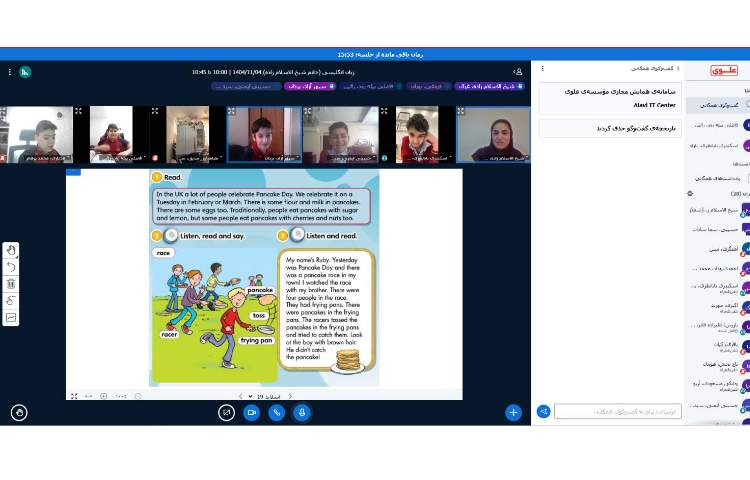Go to the next slide

click(239, 396)
